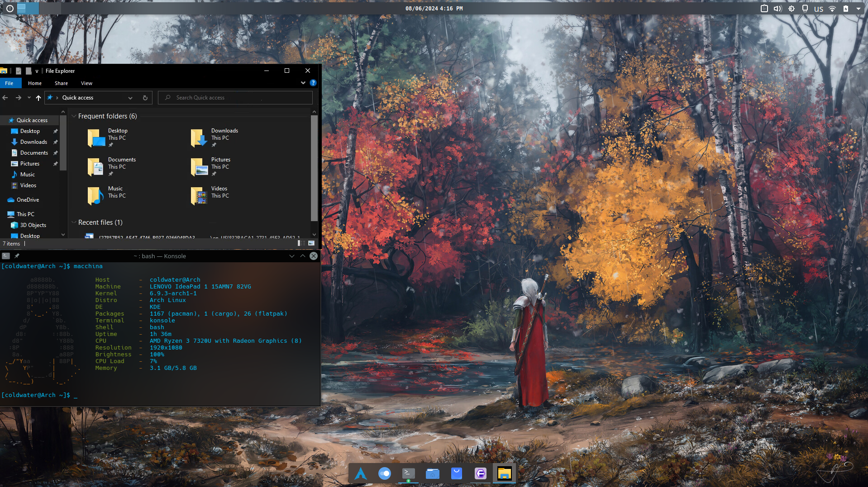Open the recent locations dropdown arrow
This screenshot has height=487, width=868.
29,98
